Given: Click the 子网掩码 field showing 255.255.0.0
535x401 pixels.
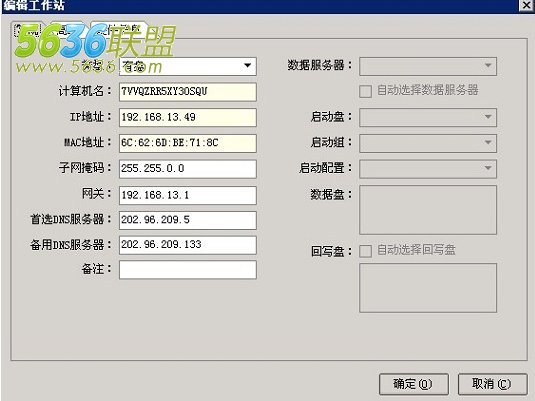Looking at the screenshot, I should coord(188,169).
